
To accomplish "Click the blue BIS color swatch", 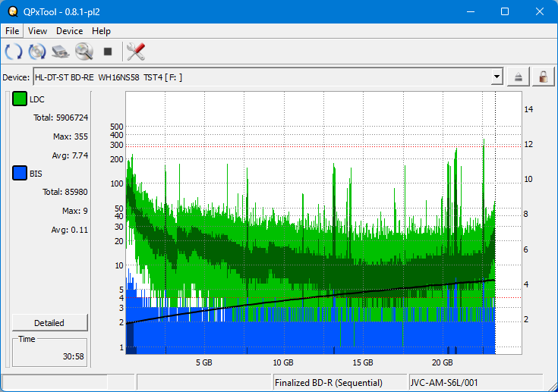I will [20, 174].
